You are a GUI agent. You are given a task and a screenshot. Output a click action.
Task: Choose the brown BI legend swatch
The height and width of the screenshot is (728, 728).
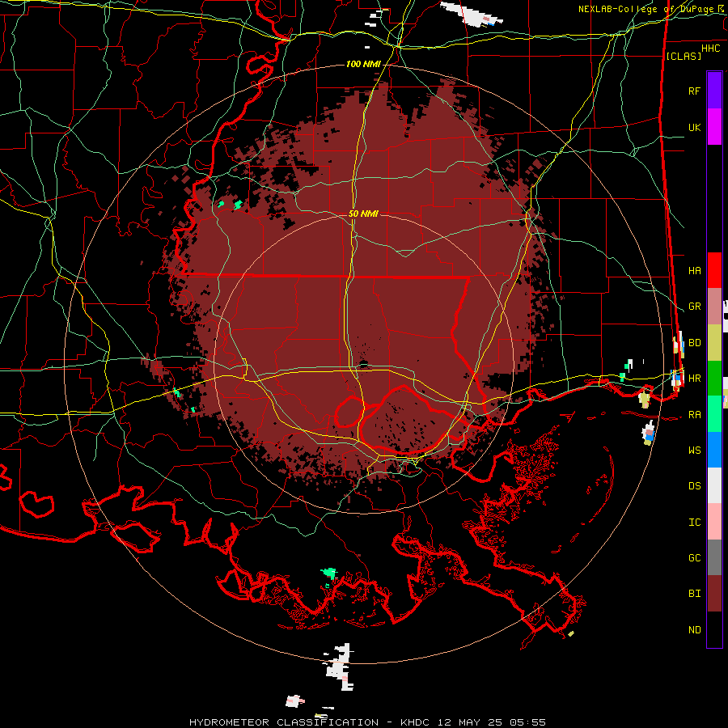tap(714, 594)
